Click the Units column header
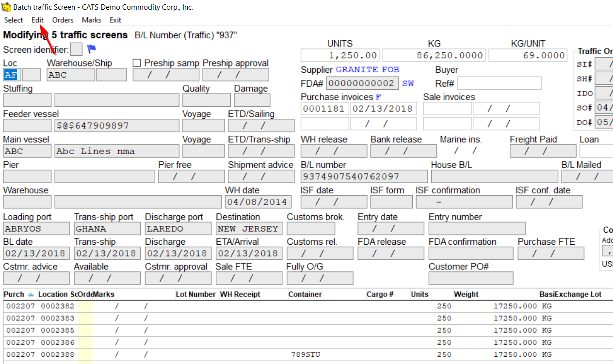 tap(431, 294)
